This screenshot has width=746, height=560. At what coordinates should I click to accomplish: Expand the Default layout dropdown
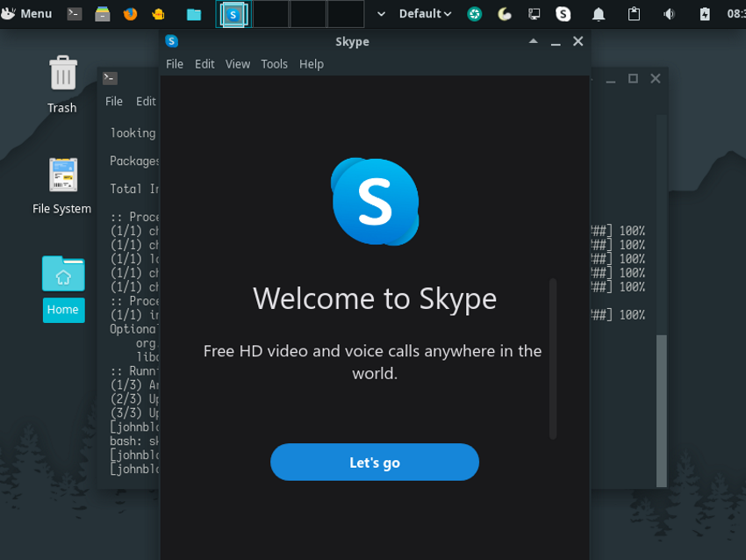[425, 14]
